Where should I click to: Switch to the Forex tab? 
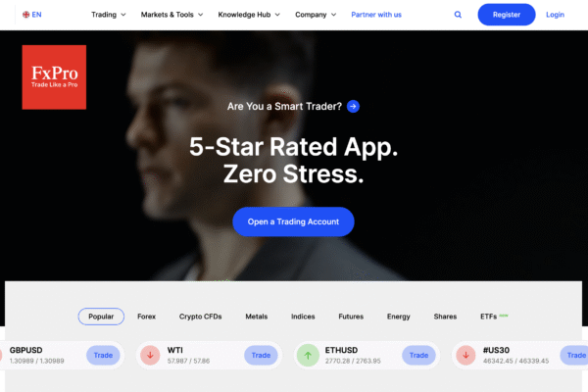coord(146,317)
